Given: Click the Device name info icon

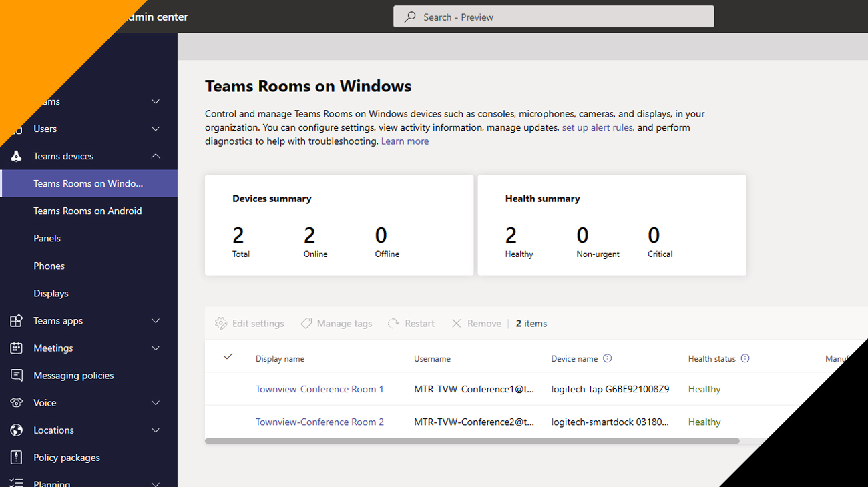Looking at the screenshot, I should (607, 358).
